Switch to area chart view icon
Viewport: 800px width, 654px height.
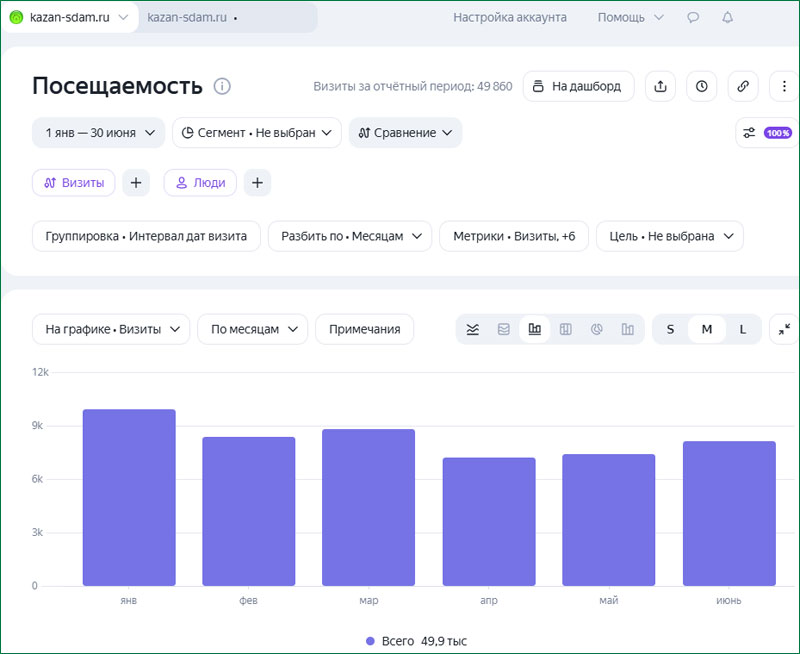click(504, 329)
